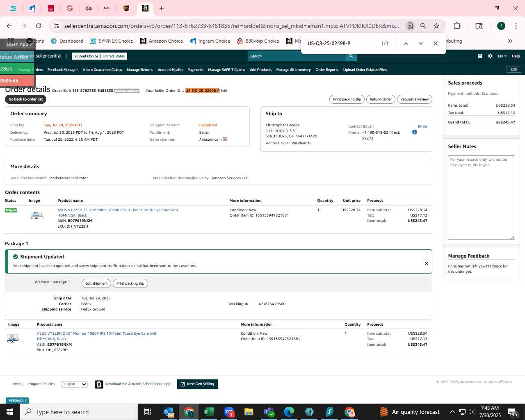Click Request a Review button
525x420 pixels.
[414, 99]
